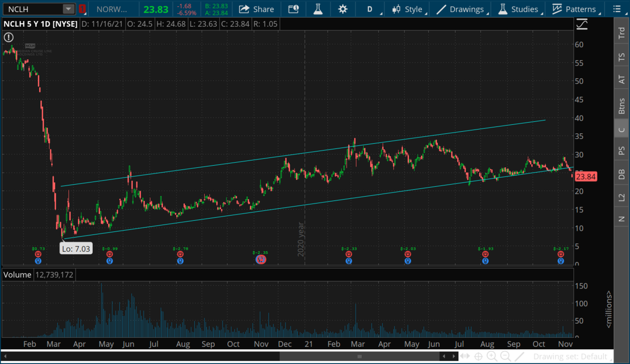Screen dimensions: 630x364
Task: Click scroll-right arrow at scrollbar right end
Action: [453, 357]
